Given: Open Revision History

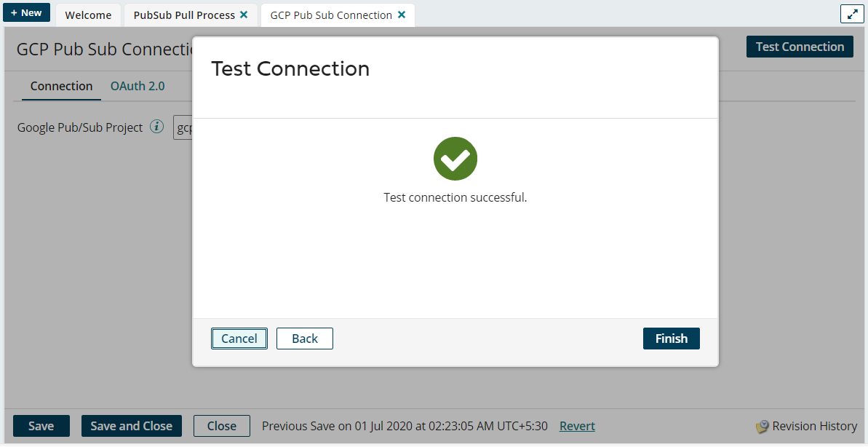Looking at the screenshot, I should [807, 427].
